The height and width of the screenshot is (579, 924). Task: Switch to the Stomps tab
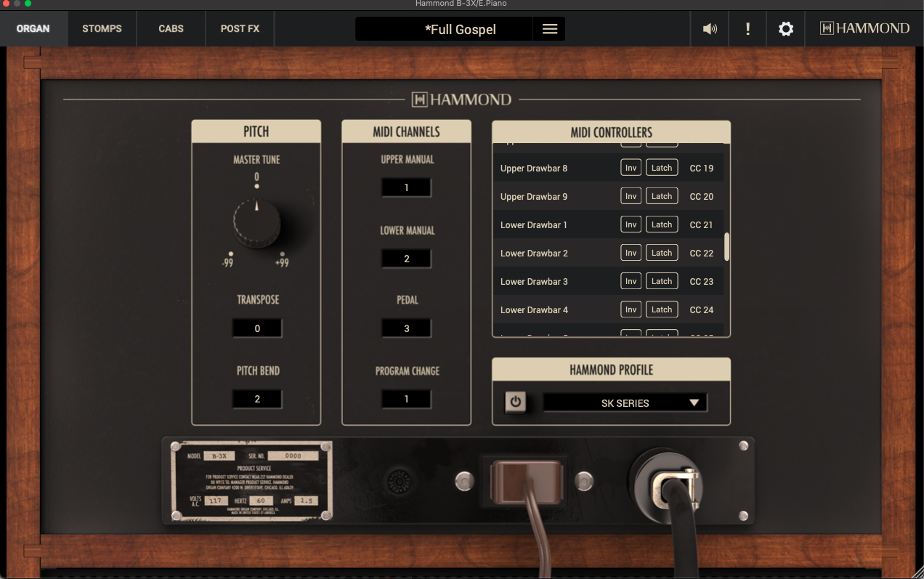click(x=102, y=29)
